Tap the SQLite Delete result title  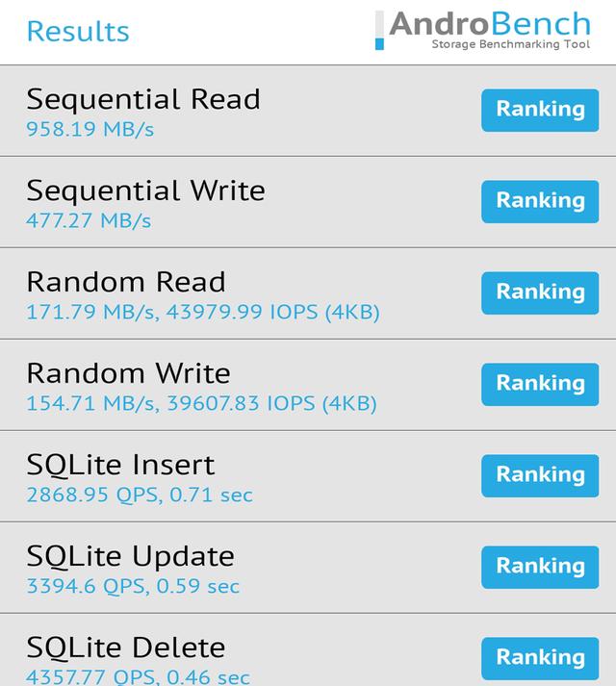(125, 647)
